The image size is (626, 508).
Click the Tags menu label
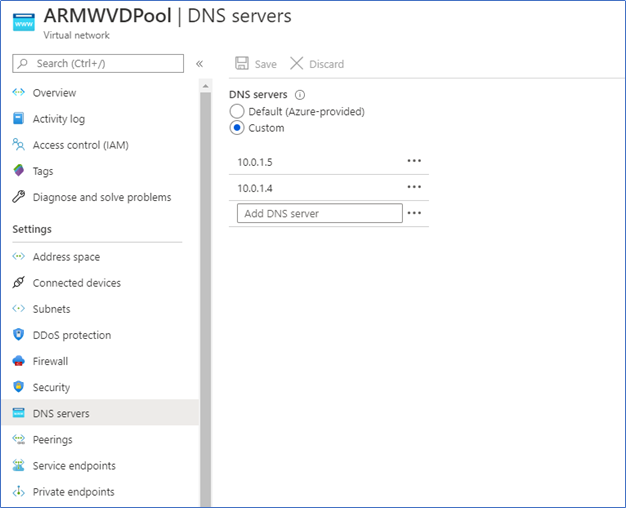tap(43, 171)
